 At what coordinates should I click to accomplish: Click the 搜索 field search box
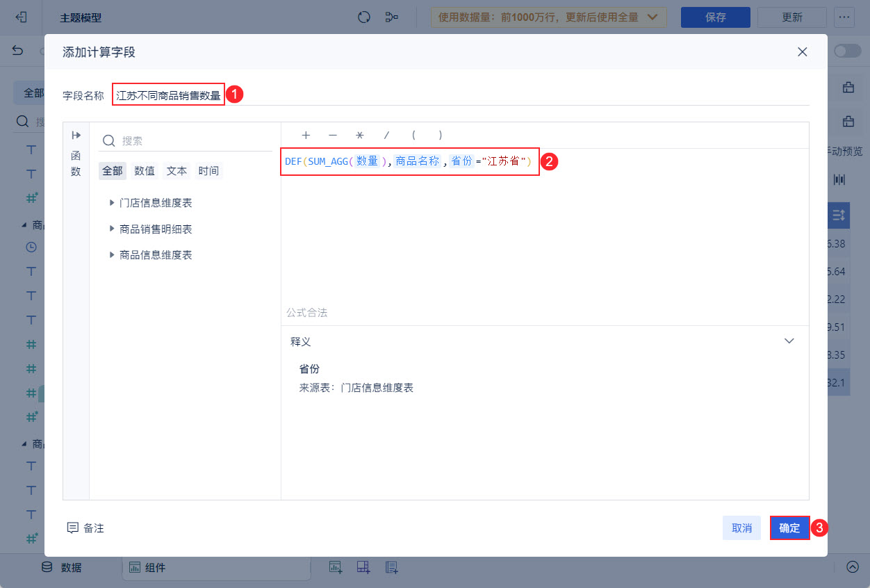[x=186, y=140]
